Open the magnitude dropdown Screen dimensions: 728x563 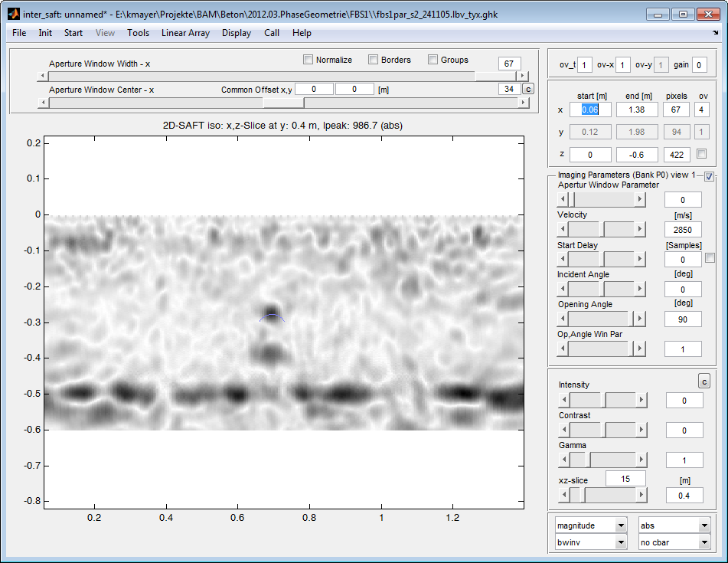[591, 525]
